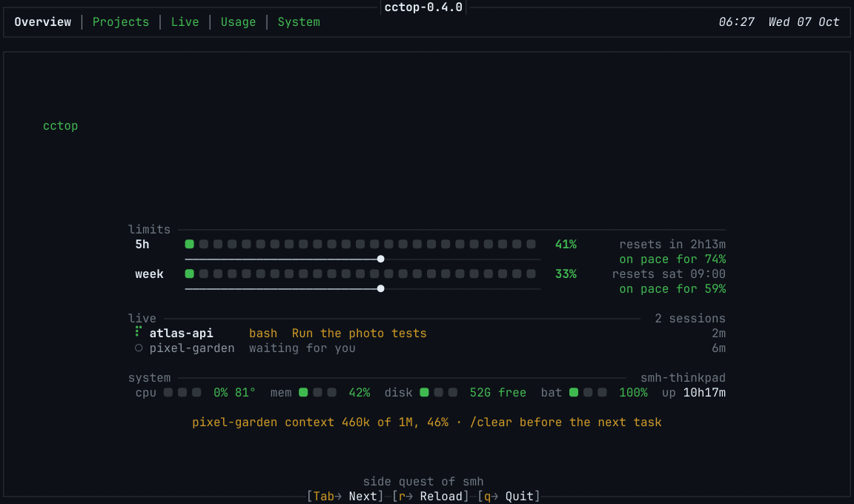Click the '0% 81°' cpu reading
The image size is (854, 504).
[x=234, y=392]
